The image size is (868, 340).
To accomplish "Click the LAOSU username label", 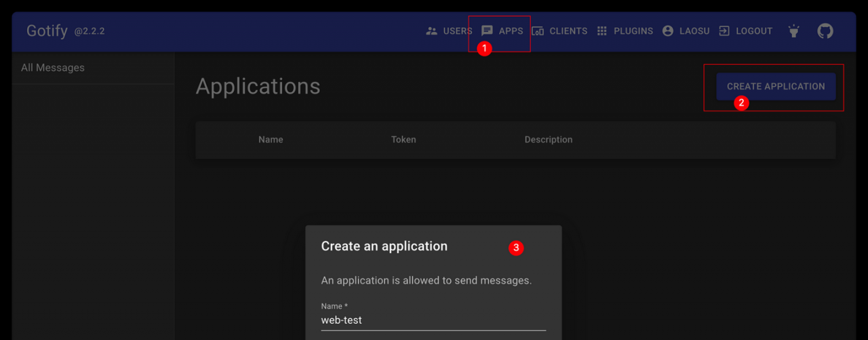I will (696, 31).
